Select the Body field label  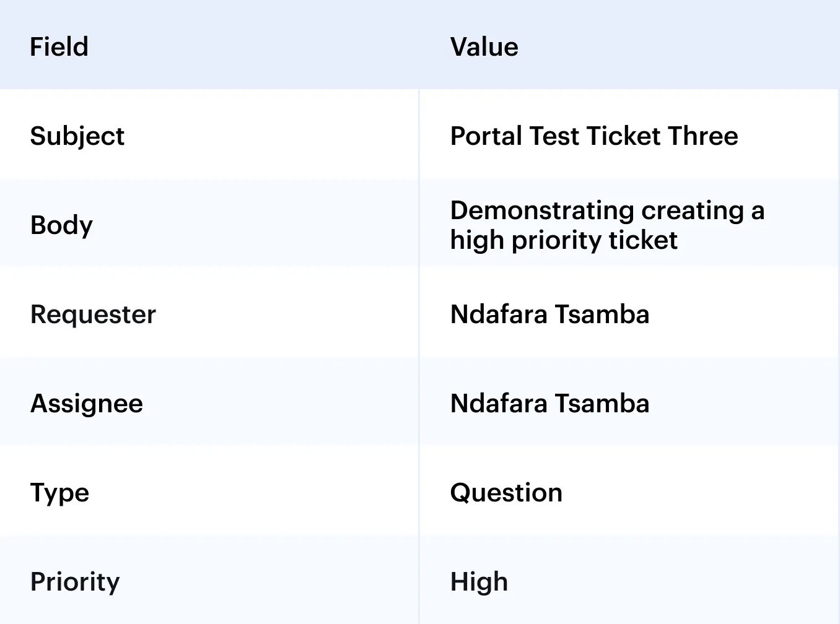(61, 225)
